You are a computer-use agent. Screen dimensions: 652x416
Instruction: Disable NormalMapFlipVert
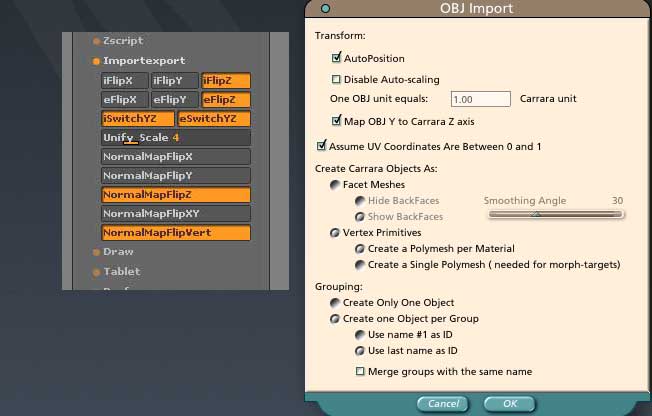[x=176, y=233]
